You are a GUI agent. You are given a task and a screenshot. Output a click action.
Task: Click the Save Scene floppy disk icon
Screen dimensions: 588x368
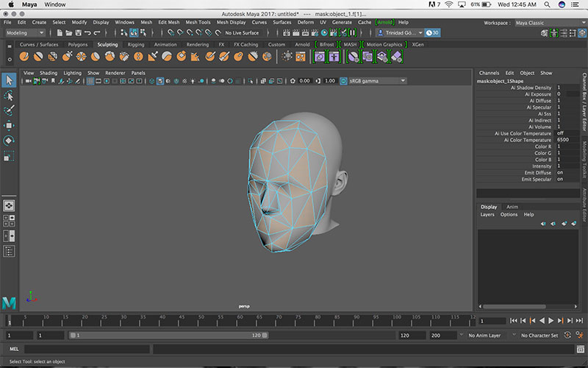[79, 33]
